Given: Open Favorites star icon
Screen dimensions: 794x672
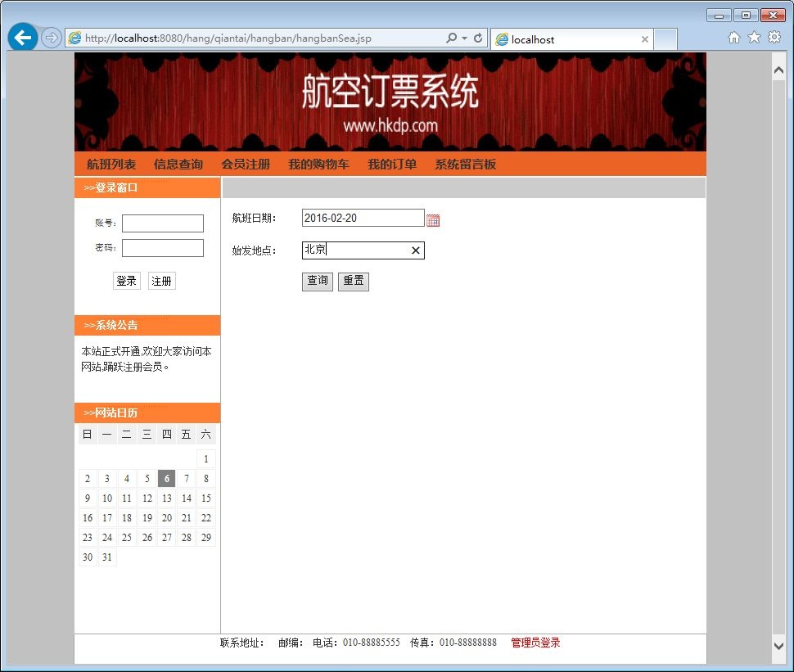Looking at the screenshot, I should click(754, 38).
